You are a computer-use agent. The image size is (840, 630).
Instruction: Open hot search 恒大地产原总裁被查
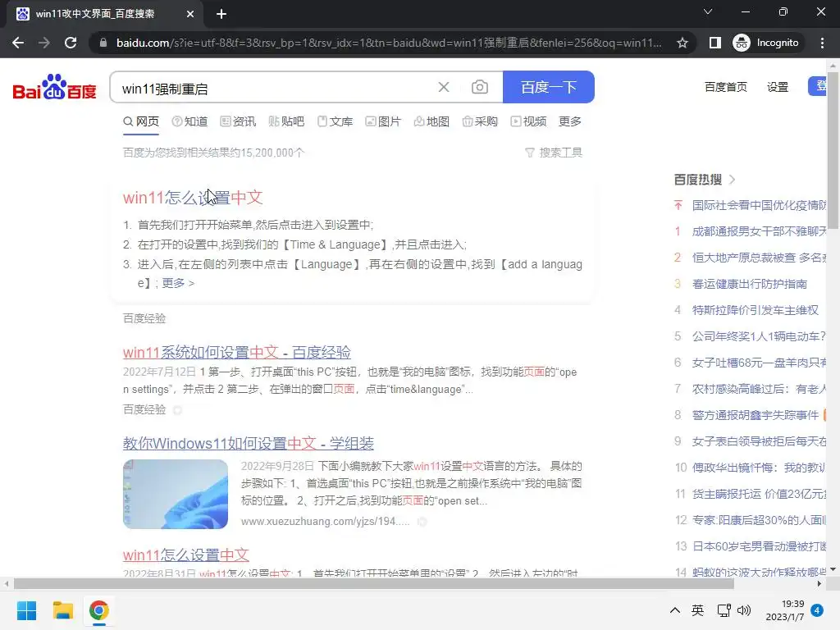(759, 258)
